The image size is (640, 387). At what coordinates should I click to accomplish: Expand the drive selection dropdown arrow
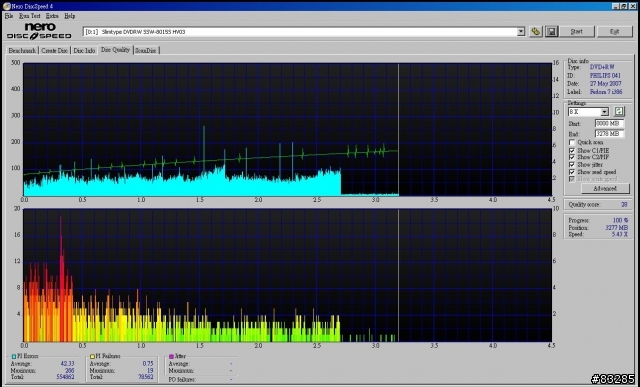tap(520, 31)
